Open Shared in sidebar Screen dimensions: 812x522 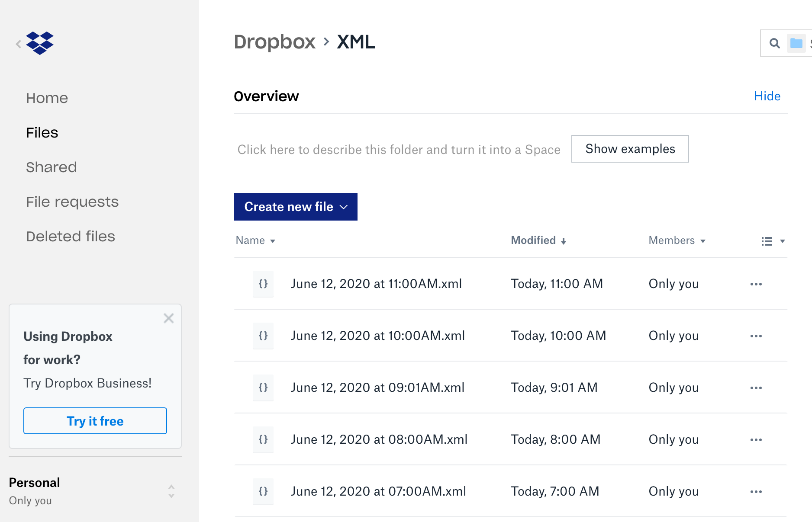point(52,167)
